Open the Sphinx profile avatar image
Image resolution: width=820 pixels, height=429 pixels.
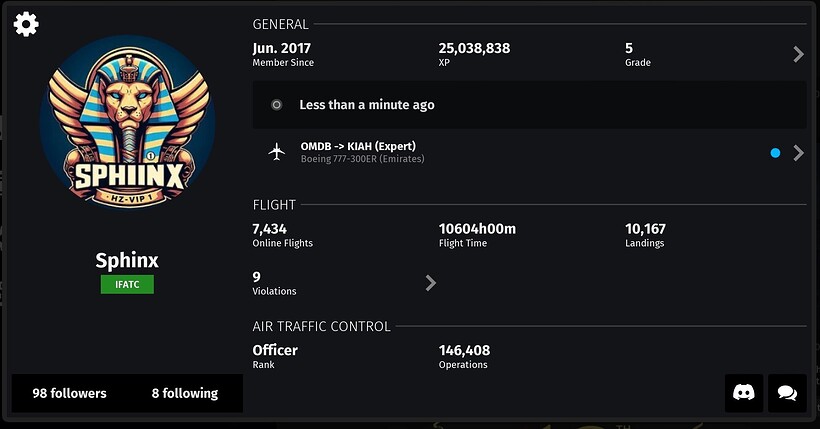pos(127,122)
